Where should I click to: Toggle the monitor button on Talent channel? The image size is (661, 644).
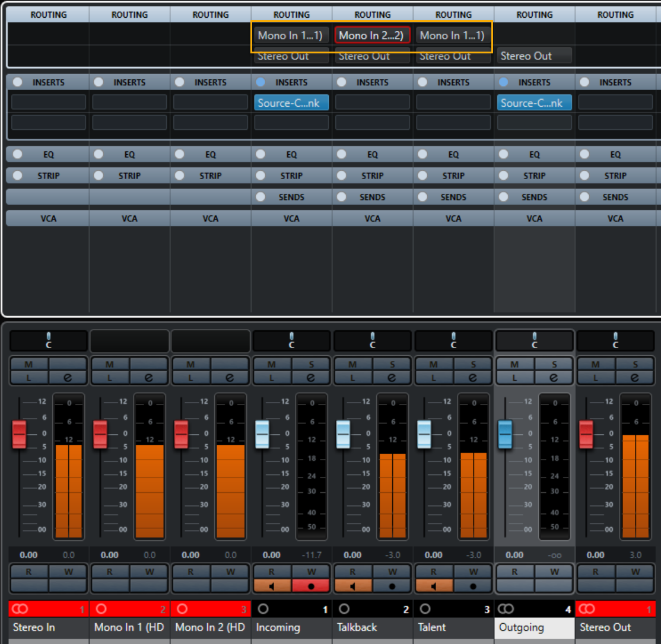433,586
